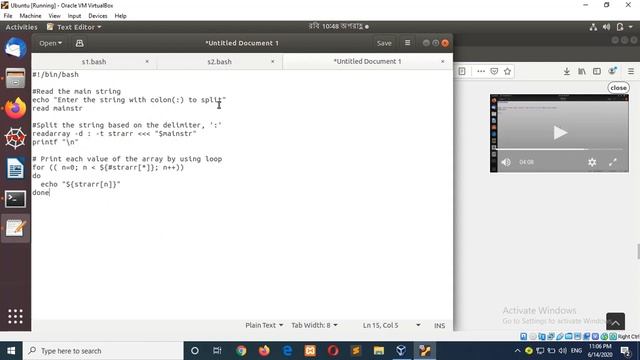
Task: Open Ubuntu network status icon
Action: coord(593,27)
